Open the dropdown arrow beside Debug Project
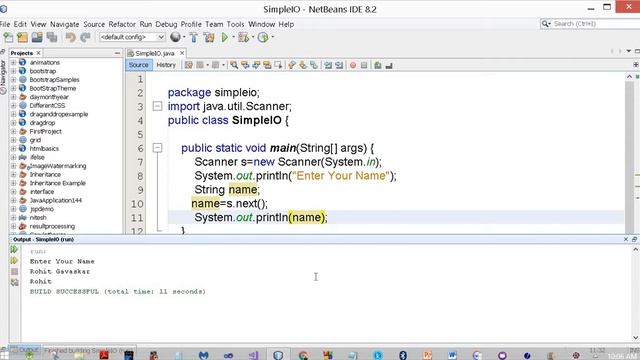This screenshot has width=640, height=360. (253, 38)
